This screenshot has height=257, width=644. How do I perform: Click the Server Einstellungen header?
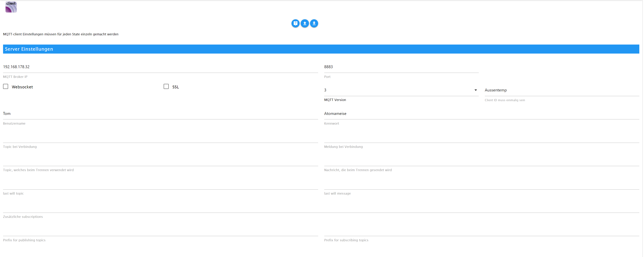(x=321, y=49)
